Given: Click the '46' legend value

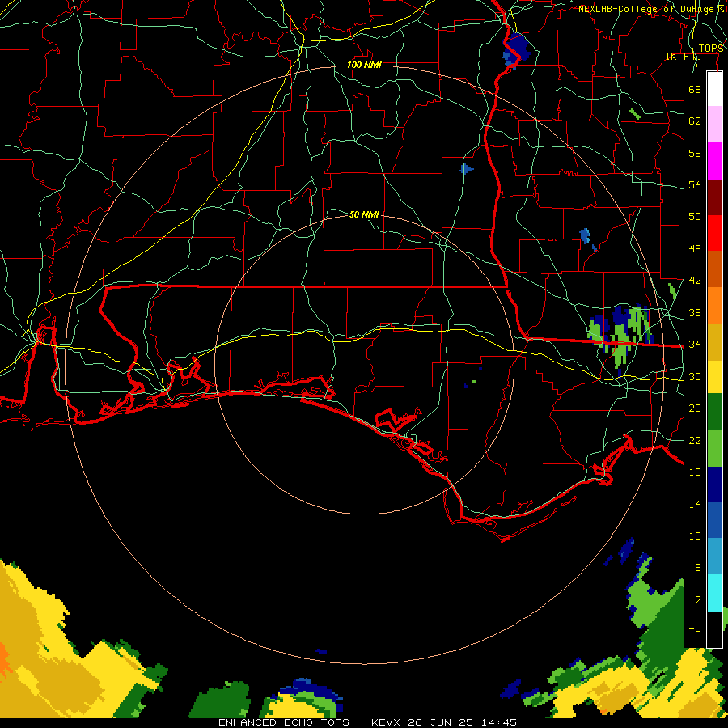Looking at the screenshot, I should point(695,249).
